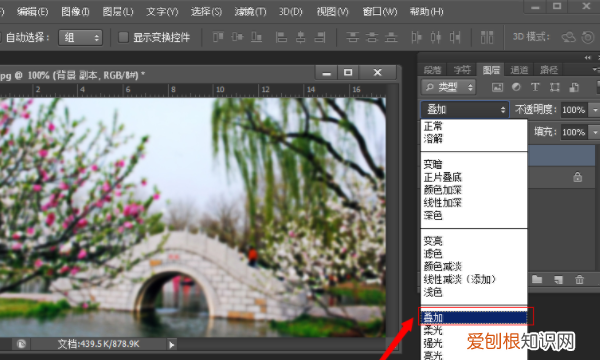
Task: Align left edges icon
Action: pos(281,37)
